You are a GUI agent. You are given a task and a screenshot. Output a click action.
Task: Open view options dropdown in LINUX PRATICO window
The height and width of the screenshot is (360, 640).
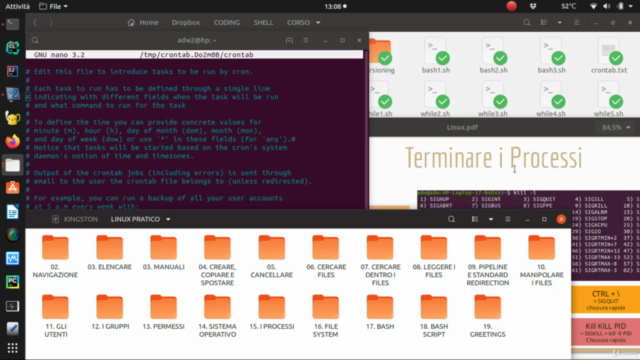click(x=491, y=219)
